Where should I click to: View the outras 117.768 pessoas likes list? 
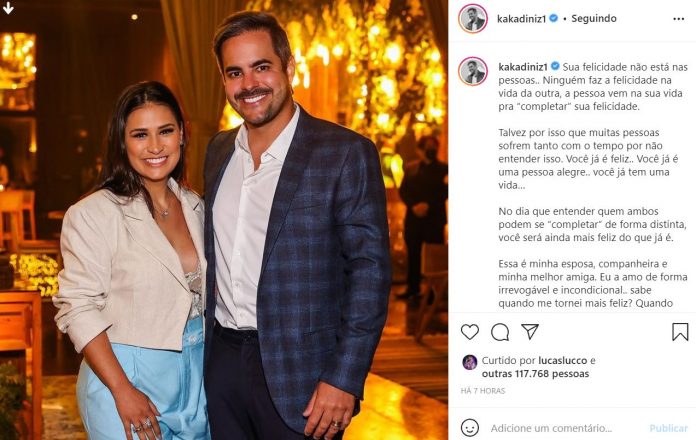(x=535, y=374)
